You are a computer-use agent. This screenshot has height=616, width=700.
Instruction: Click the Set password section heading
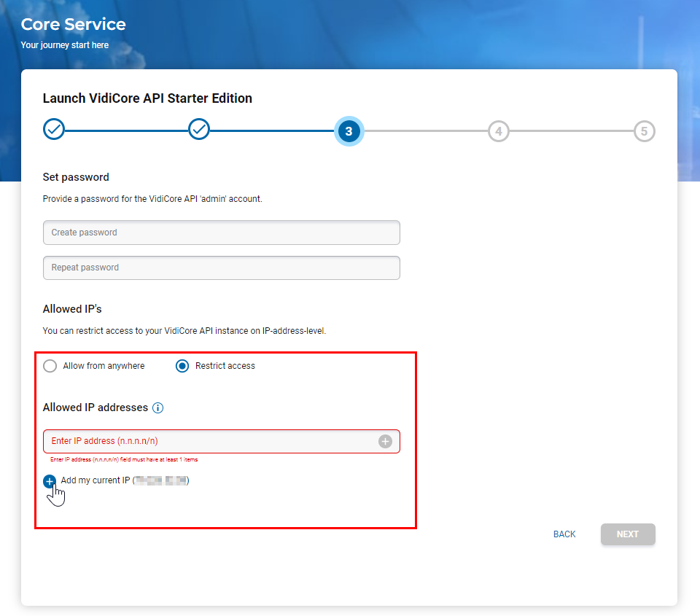pyautogui.click(x=76, y=177)
